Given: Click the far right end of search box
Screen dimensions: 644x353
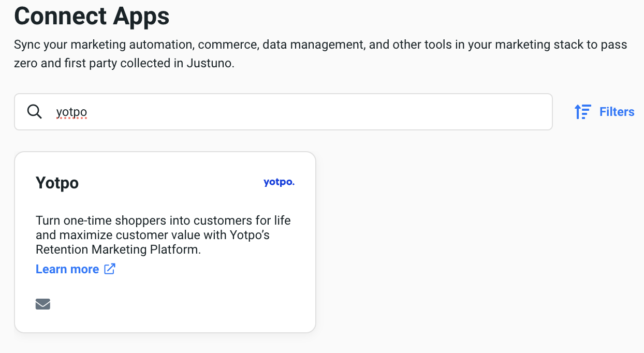Looking at the screenshot, I should (x=538, y=112).
